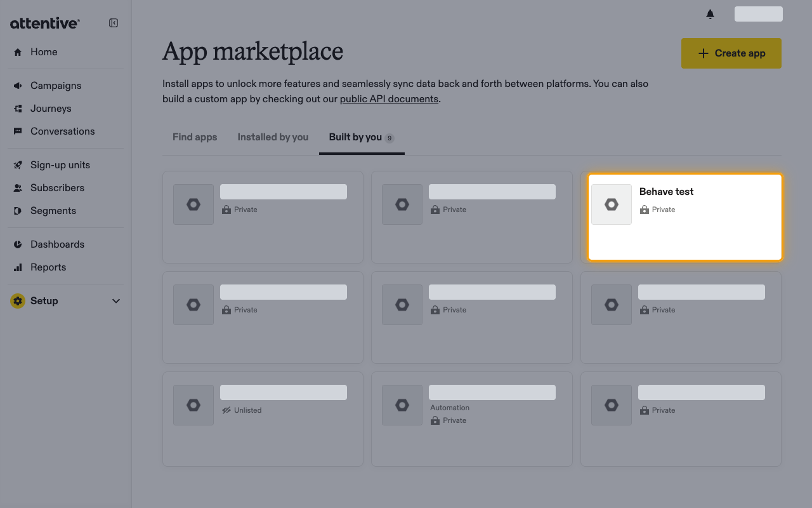Click the Sign-up units rocket icon
812x508 pixels.
click(x=18, y=165)
